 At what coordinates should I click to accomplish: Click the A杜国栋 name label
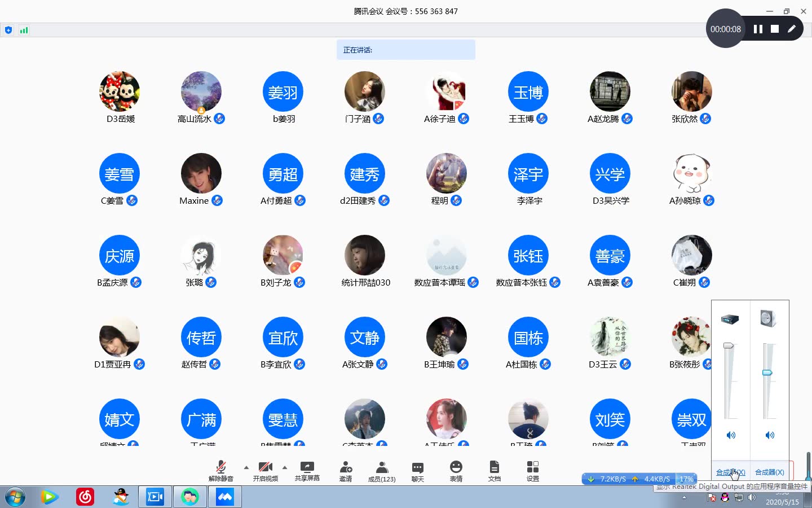522,365
